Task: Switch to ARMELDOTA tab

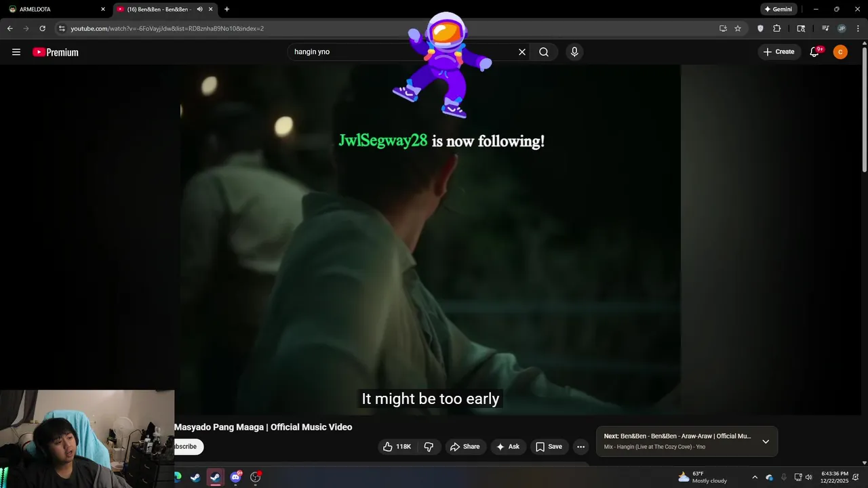Action: coord(58,9)
